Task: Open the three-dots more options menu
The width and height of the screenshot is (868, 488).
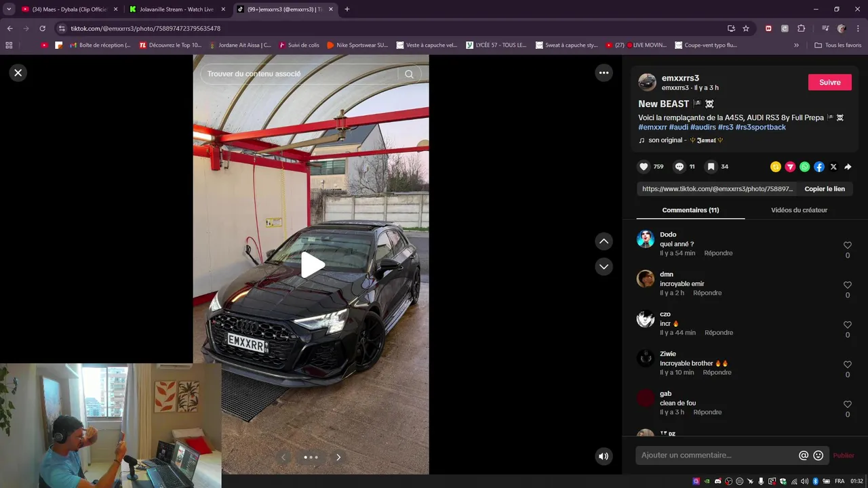Action: point(604,73)
